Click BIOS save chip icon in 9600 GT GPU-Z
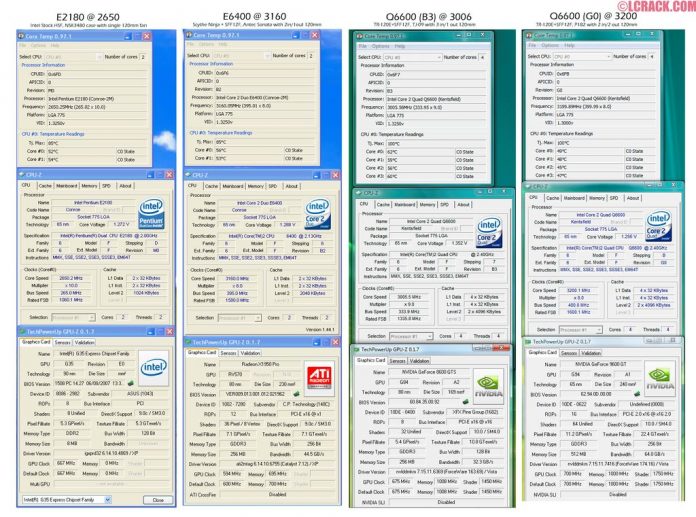 pyautogui.click(x=637, y=394)
